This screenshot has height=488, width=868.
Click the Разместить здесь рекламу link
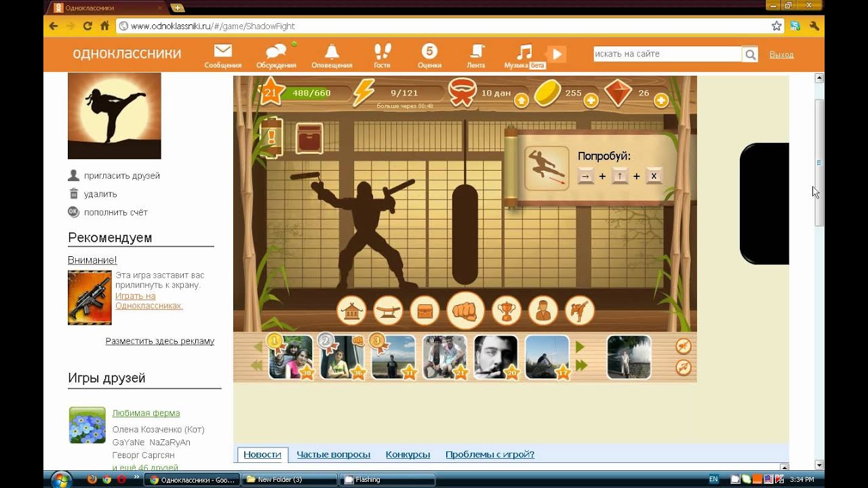click(x=160, y=341)
